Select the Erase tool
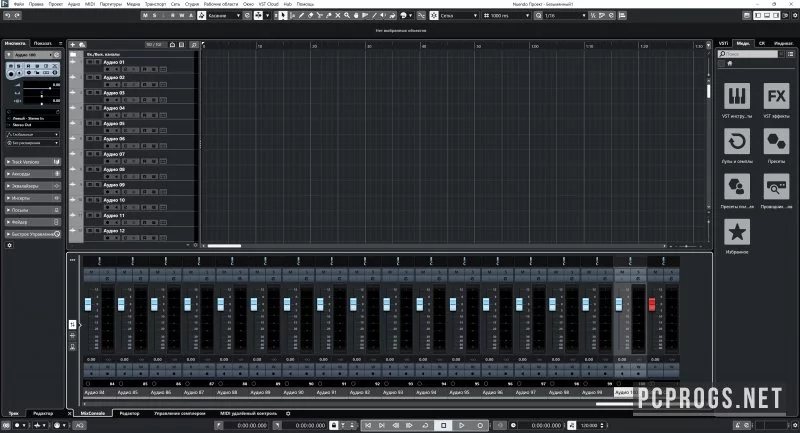The width and height of the screenshot is (800, 433). (x=311, y=16)
